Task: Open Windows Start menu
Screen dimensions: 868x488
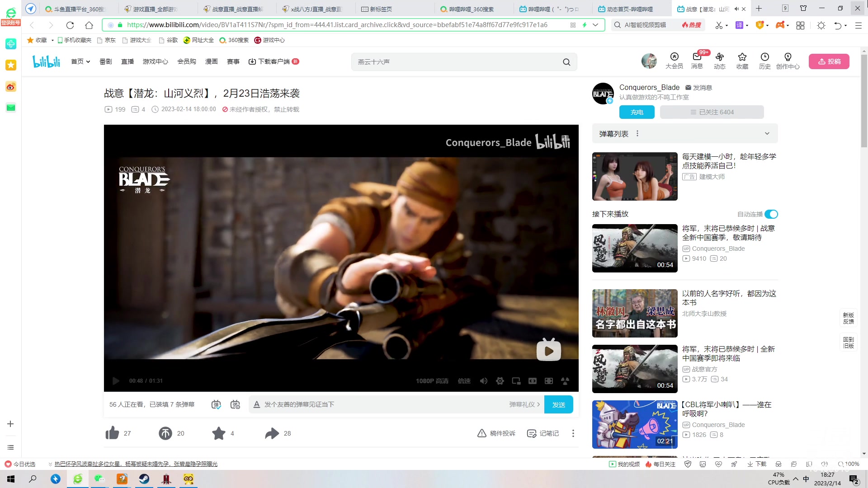Action: [x=11, y=479]
